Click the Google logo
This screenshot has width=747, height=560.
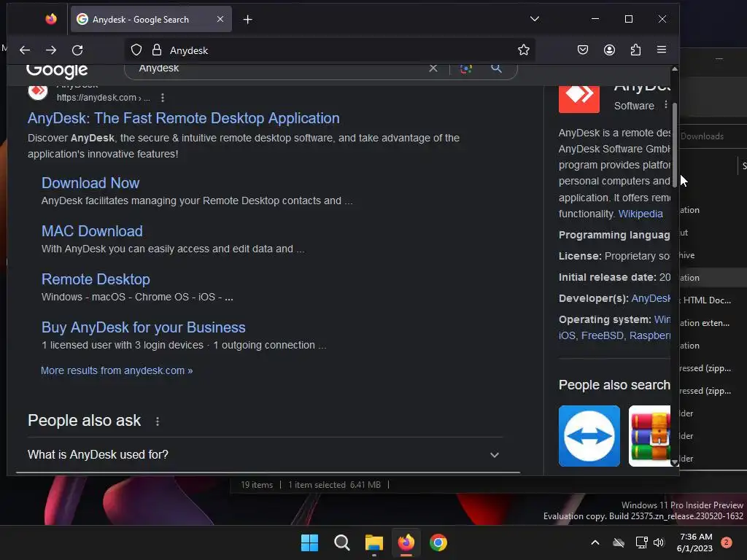click(57, 70)
